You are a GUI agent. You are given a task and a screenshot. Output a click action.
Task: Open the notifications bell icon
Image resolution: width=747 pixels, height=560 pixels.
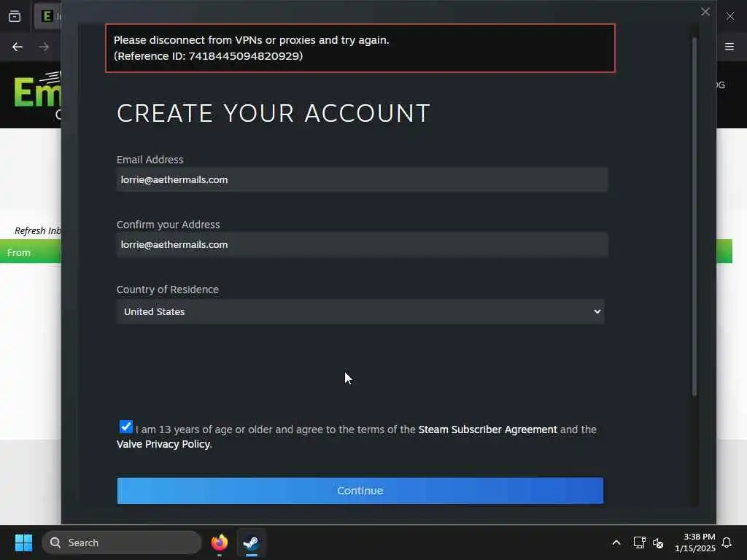727,542
